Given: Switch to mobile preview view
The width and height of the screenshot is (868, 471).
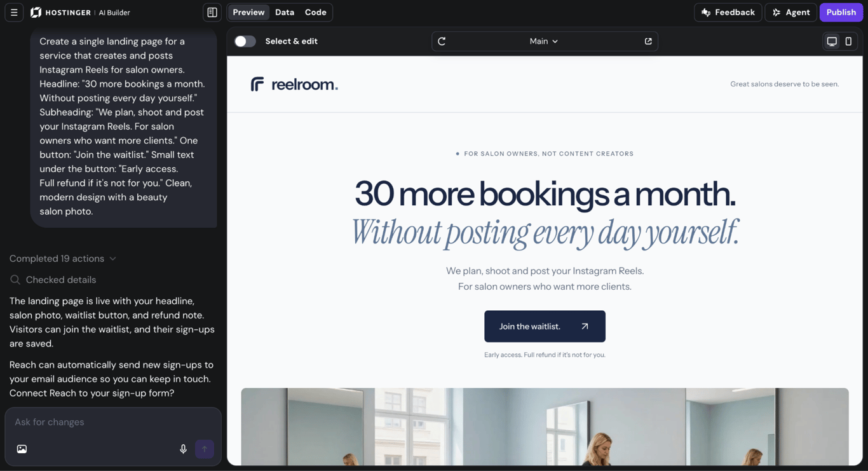Looking at the screenshot, I should pyautogui.click(x=848, y=41).
